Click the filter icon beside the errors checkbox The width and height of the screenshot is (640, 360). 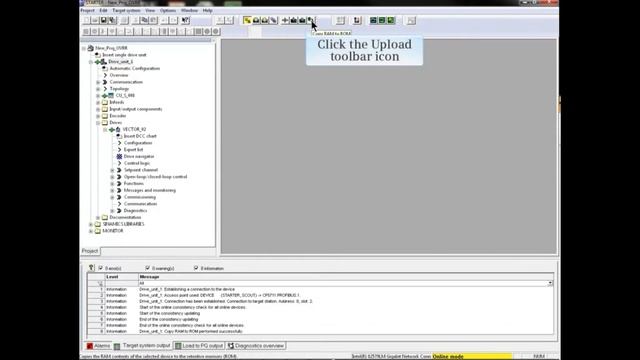[x=91, y=268]
